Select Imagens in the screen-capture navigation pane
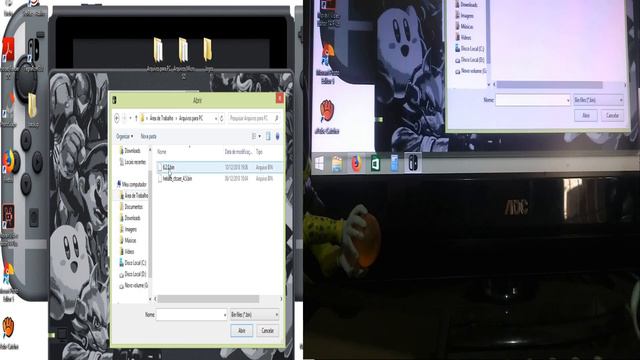Viewport: 640px width, 360px height. click(x=128, y=229)
